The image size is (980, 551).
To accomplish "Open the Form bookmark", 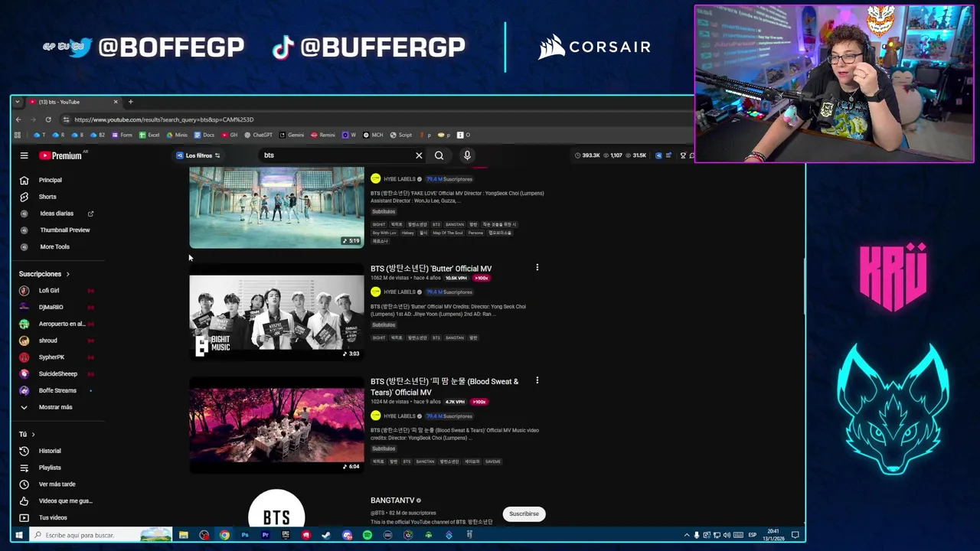I will click(x=122, y=135).
